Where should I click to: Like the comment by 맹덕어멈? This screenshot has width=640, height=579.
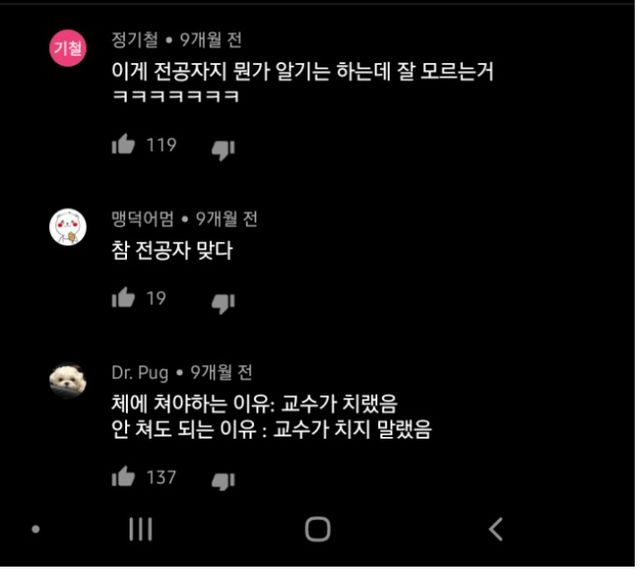click(123, 297)
